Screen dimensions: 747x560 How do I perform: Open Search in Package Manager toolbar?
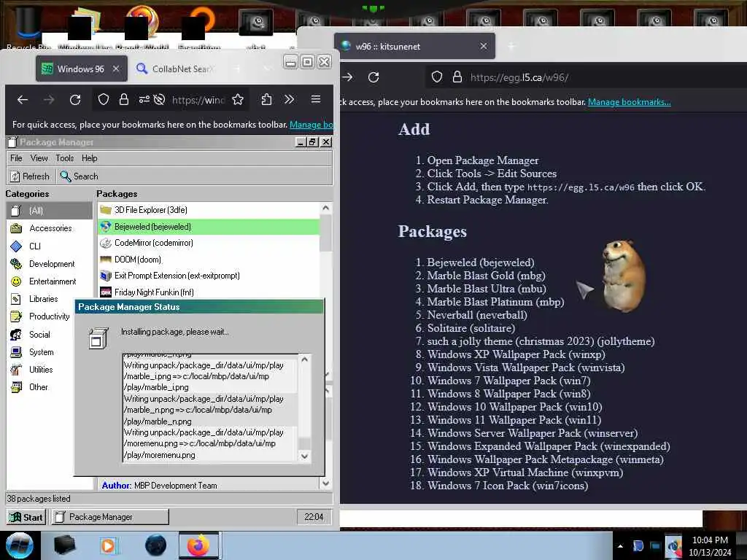[79, 176]
